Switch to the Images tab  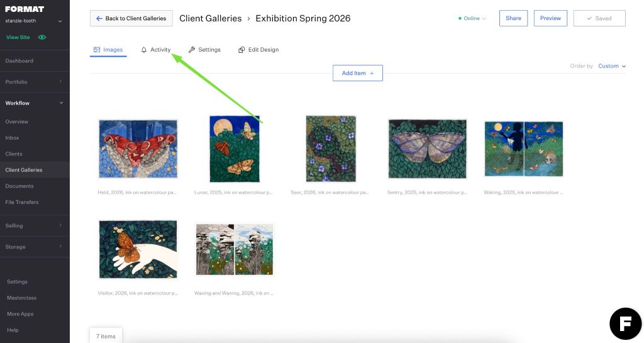pyautogui.click(x=108, y=50)
